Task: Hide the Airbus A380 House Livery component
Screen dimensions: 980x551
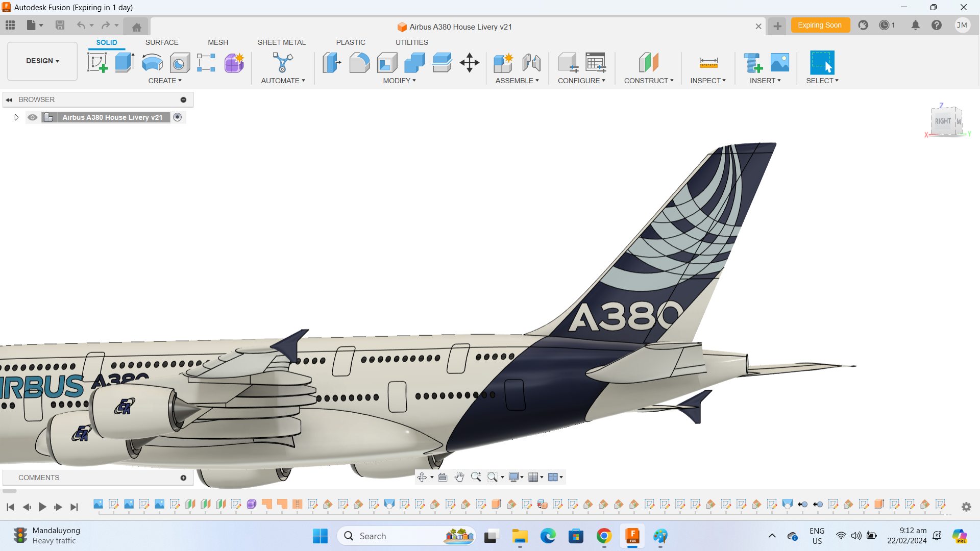Action: point(32,117)
